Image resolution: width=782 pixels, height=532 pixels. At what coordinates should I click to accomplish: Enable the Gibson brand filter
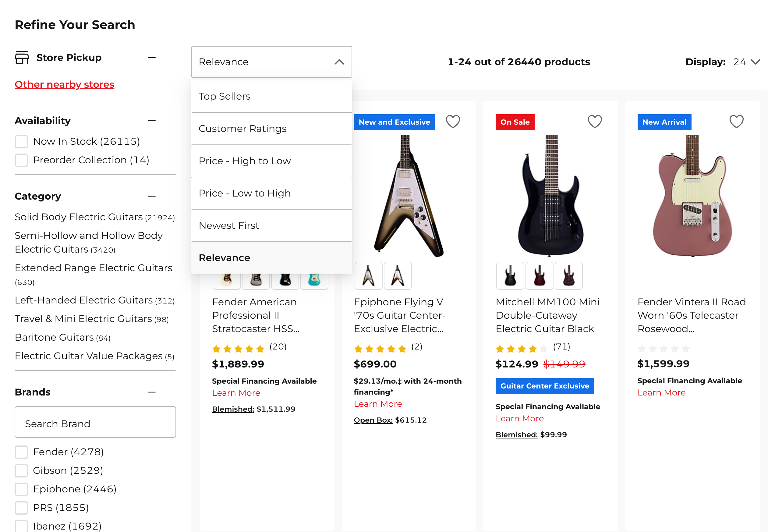coord(21,470)
